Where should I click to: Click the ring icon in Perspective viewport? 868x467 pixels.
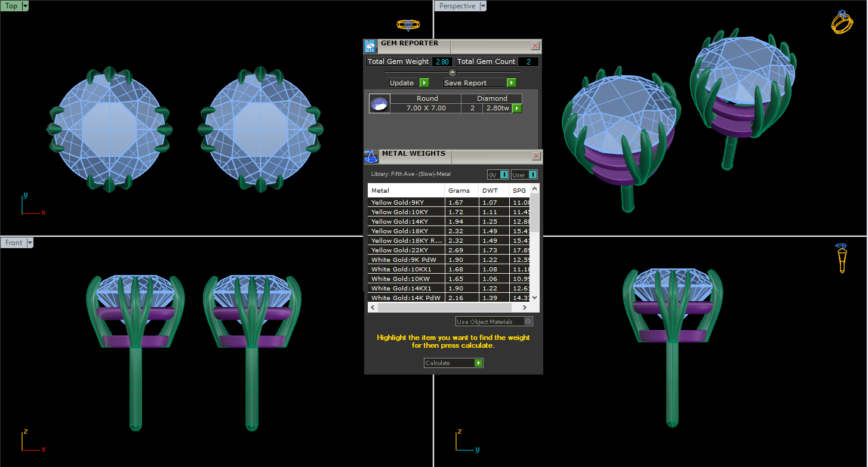842,22
